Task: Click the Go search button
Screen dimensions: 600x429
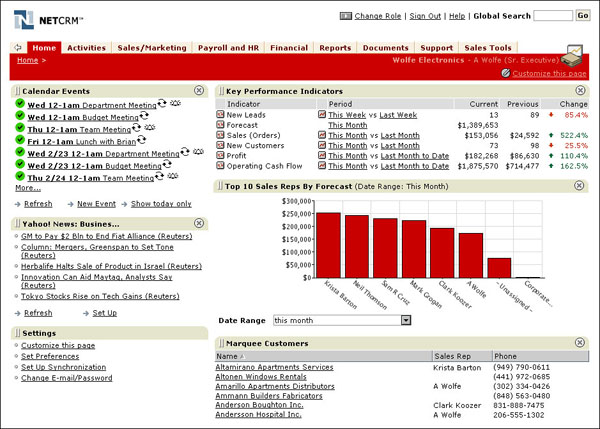Action: pyautogui.click(x=583, y=16)
